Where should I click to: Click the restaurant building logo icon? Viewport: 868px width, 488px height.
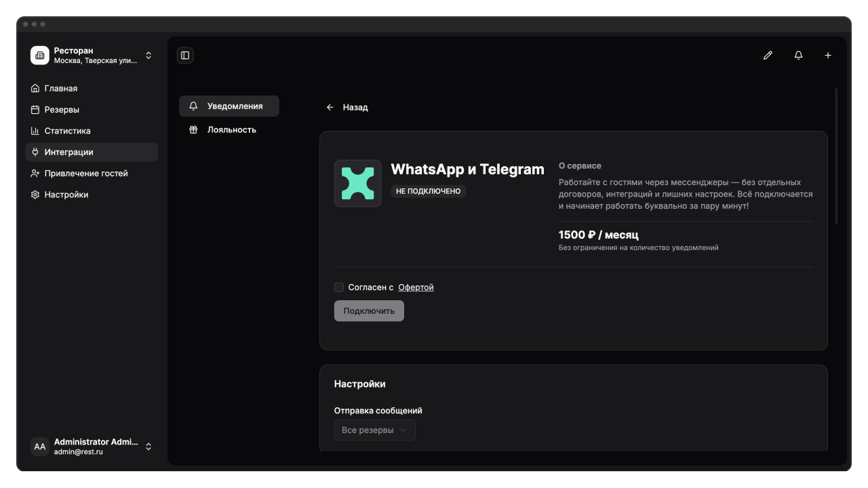point(40,56)
